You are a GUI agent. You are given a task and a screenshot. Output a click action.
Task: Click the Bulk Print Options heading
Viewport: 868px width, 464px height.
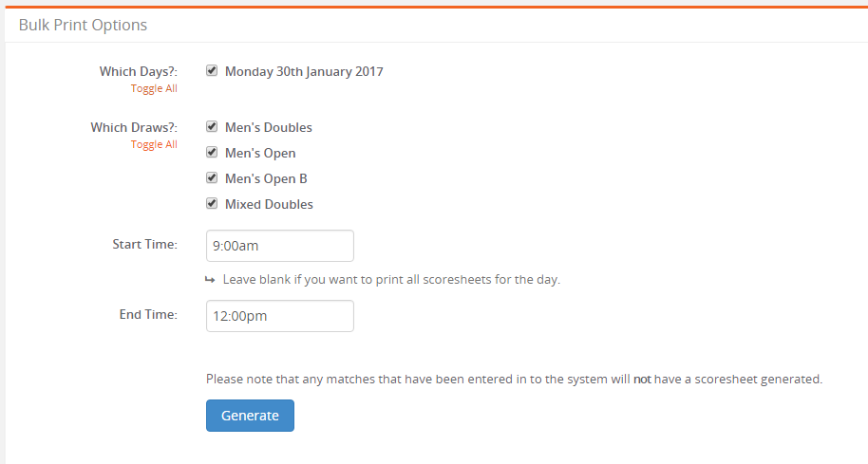click(x=83, y=25)
